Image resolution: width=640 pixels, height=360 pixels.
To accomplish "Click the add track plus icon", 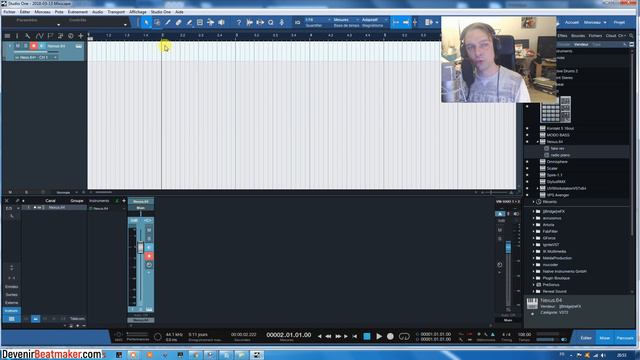I will [x=81, y=36].
